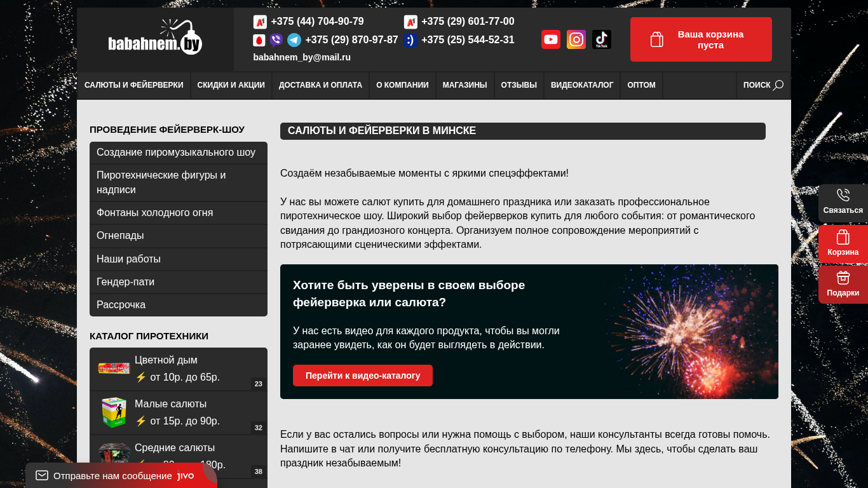Click the count badge 23 for Цветной дым

click(x=258, y=384)
